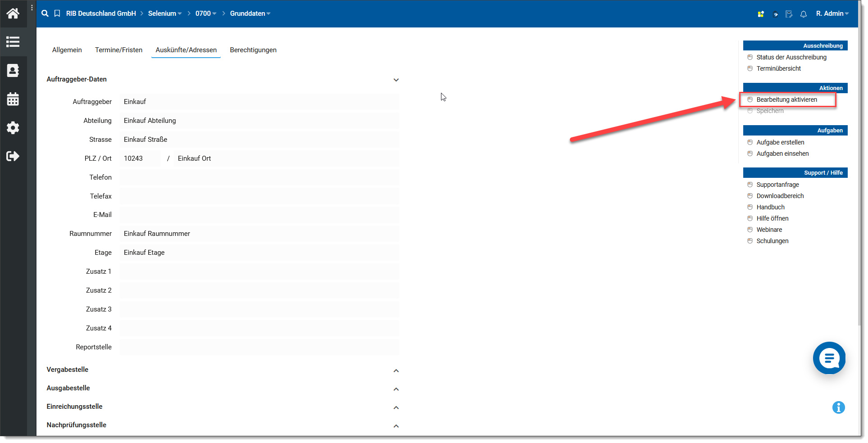
Task: Click the E-Mail input field
Action: tap(259, 215)
